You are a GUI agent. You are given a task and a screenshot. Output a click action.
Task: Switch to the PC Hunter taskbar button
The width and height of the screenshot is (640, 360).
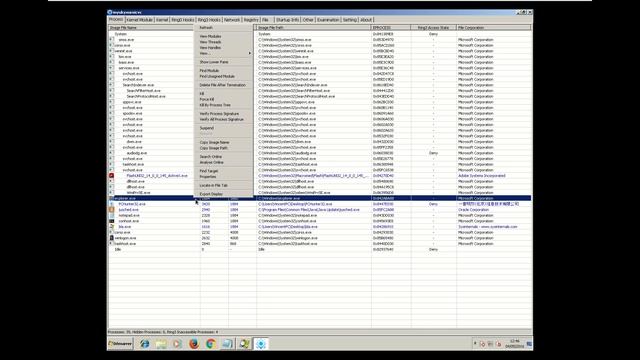click(x=261, y=344)
